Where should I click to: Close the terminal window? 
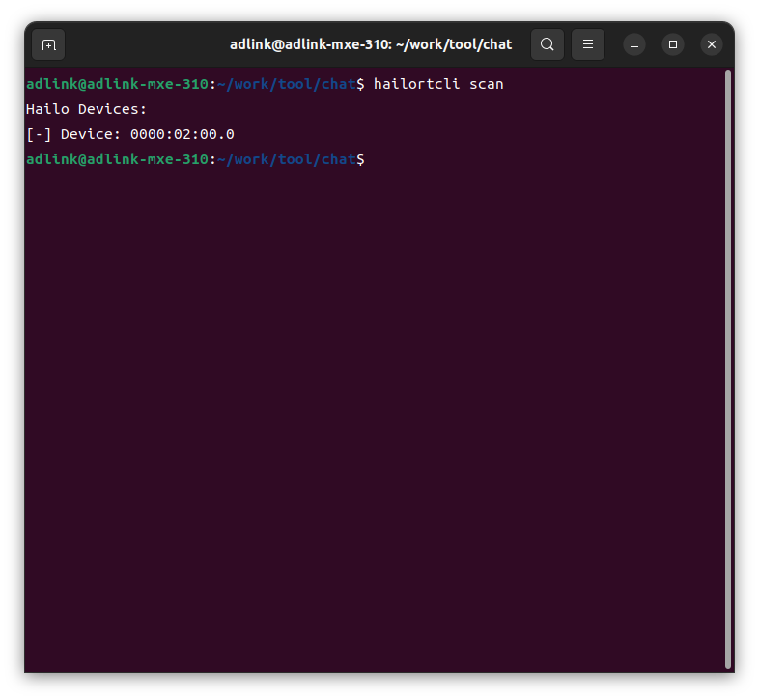pyautogui.click(x=712, y=45)
